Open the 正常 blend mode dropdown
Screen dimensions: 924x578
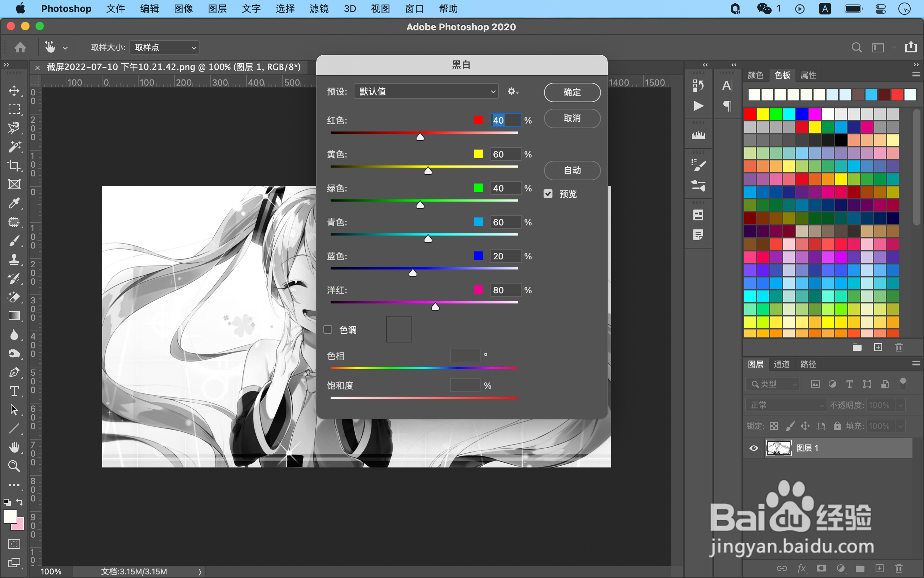pos(785,405)
